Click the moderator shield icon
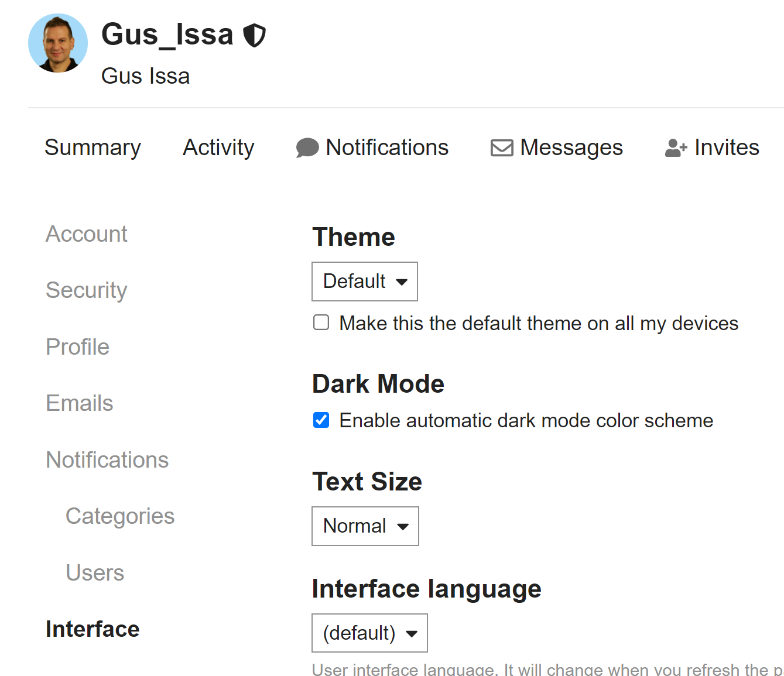The height and width of the screenshot is (676, 784). pos(255,35)
